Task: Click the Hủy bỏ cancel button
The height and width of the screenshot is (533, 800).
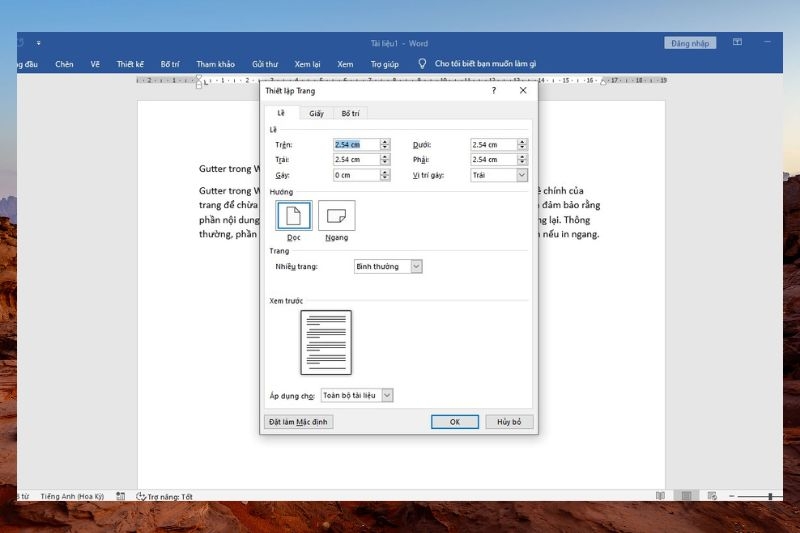Action: 509,422
